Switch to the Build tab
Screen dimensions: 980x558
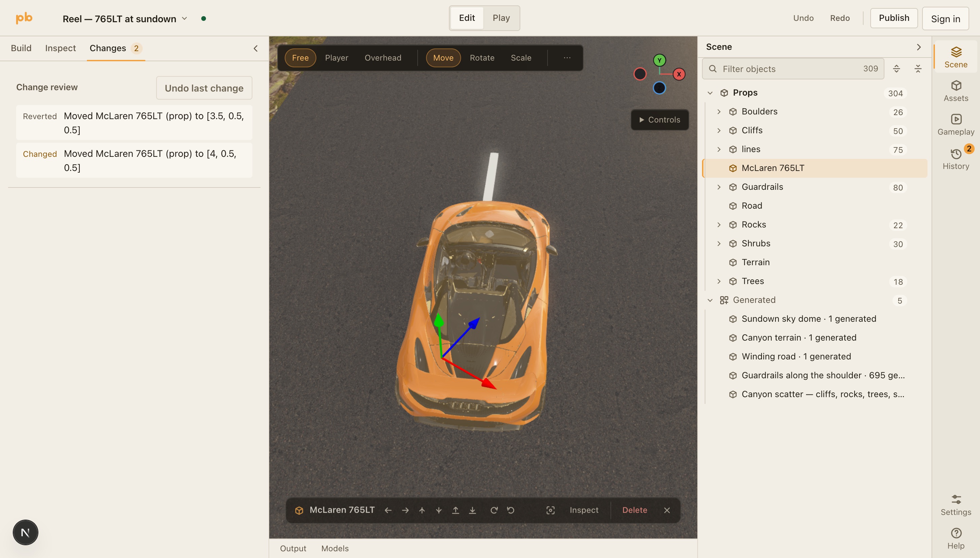pyautogui.click(x=21, y=48)
